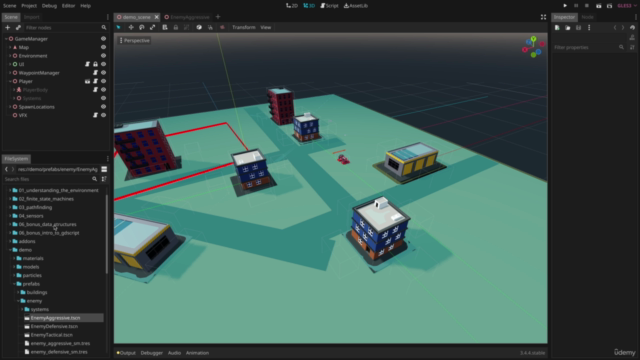Open script attached to Player node
This screenshot has width=640, height=360.
pyautogui.click(x=96, y=81)
